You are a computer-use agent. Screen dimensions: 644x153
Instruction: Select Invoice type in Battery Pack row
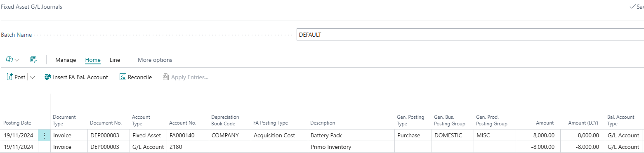[69, 135]
